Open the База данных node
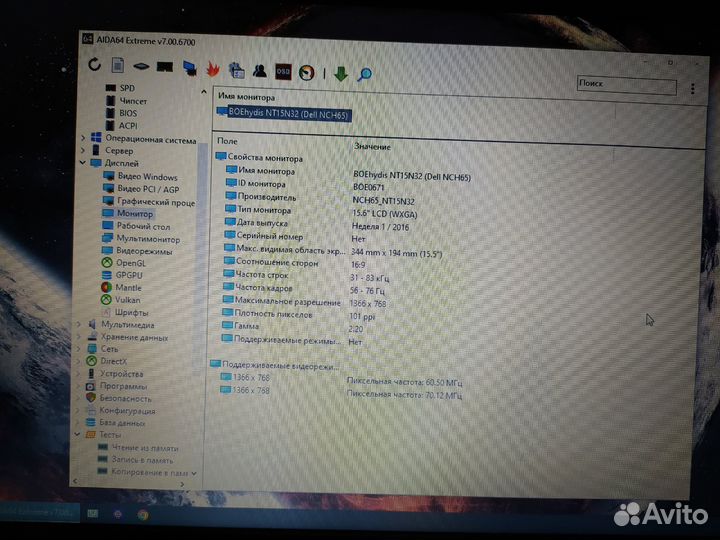Image resolution: width=720 pixels, height=540 pixels. [122, 423]
